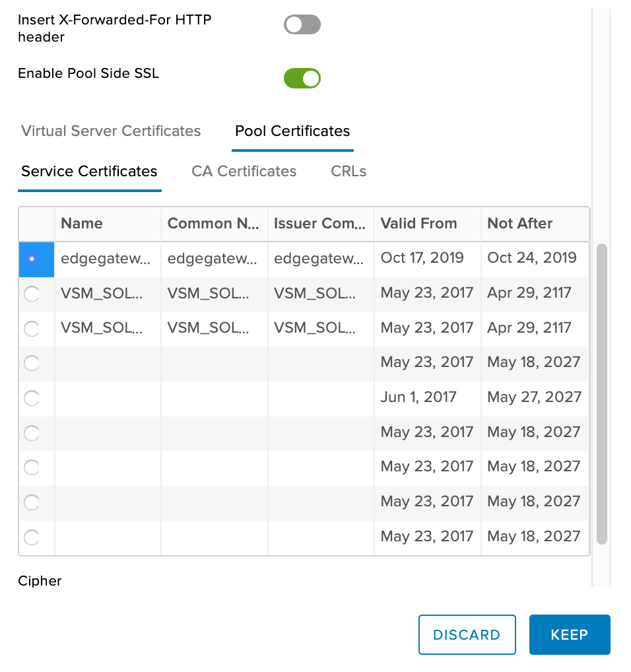Click the Cipher section label
Image resolution: width=631 pixels, height=672 pixels.
click(40, 581)
